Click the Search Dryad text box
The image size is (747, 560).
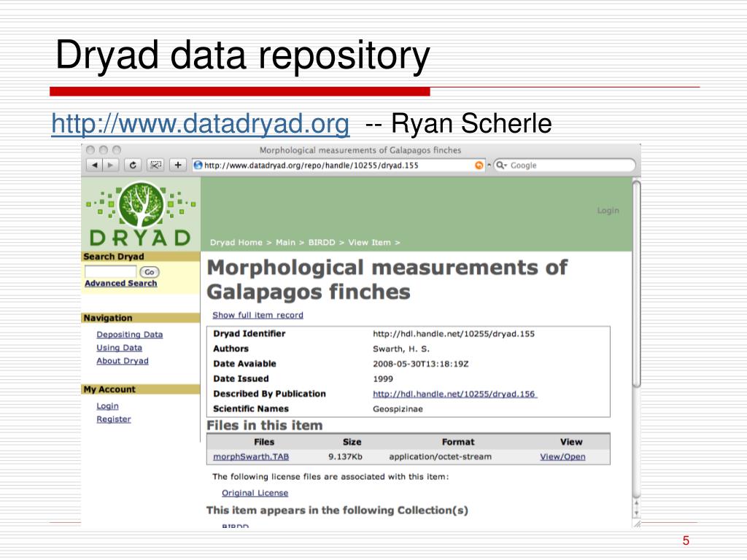point(111,271)
